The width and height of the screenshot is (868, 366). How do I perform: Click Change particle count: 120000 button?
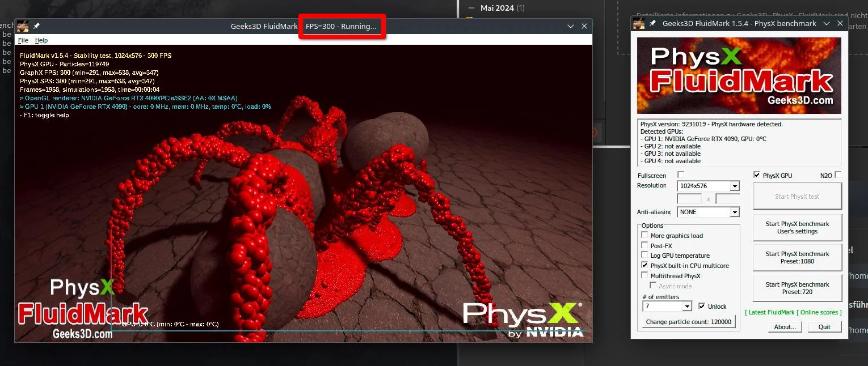(x=689, y=322)
